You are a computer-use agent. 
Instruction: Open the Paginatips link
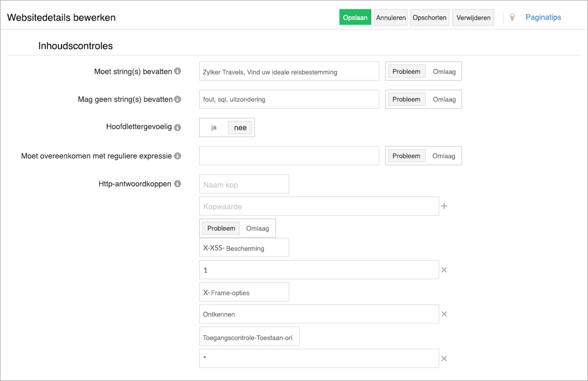pyautogui.click(x=543, y=17)
